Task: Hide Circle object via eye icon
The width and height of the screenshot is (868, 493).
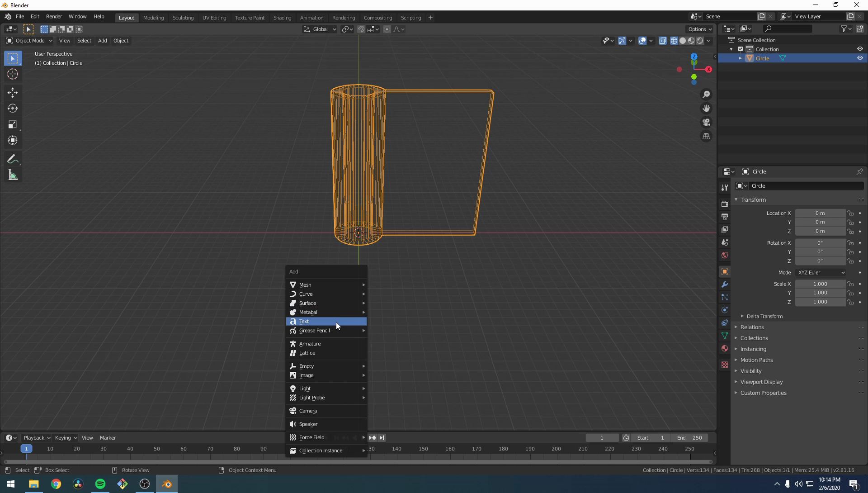Action: coord(860,58)
